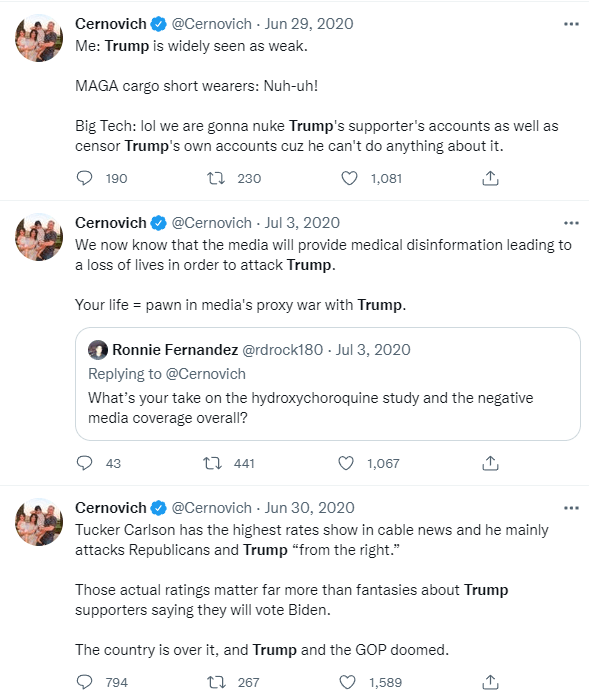Like the tweet with 1,067 likes
Image resolution: width=589 pixels, height=700 pixels.
346,463
